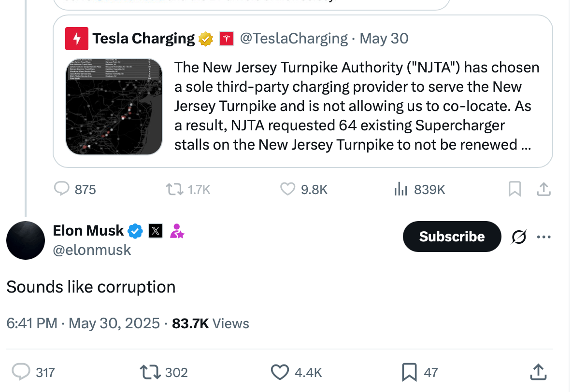Screen dimensions: 572x392
Task: Repost Elon Musk's post
Action: pos(149,372)
